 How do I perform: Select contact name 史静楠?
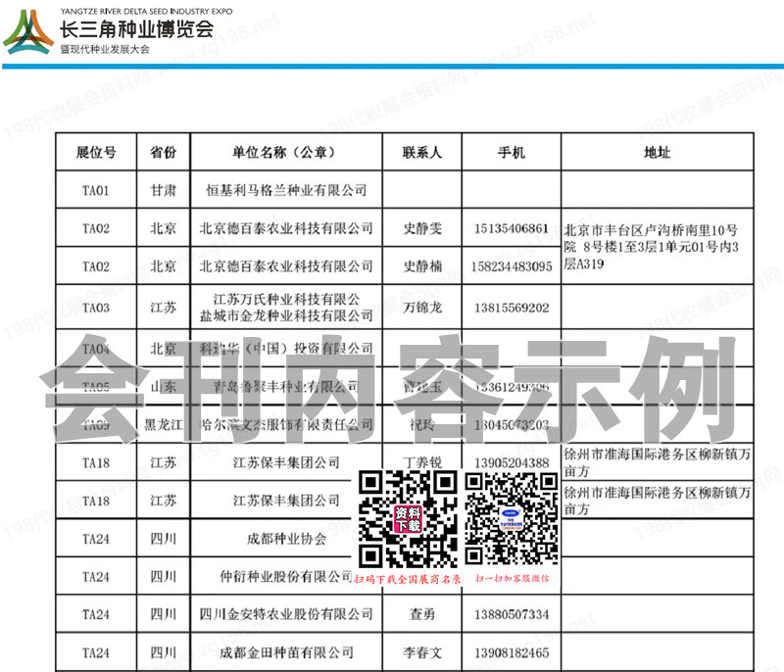point(422,266)
